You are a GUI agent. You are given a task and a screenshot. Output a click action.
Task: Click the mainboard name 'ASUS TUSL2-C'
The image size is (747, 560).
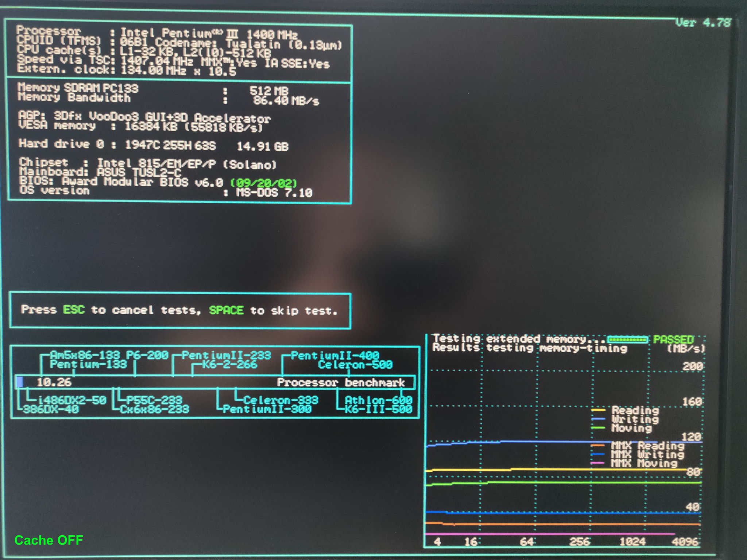[139, 172]
